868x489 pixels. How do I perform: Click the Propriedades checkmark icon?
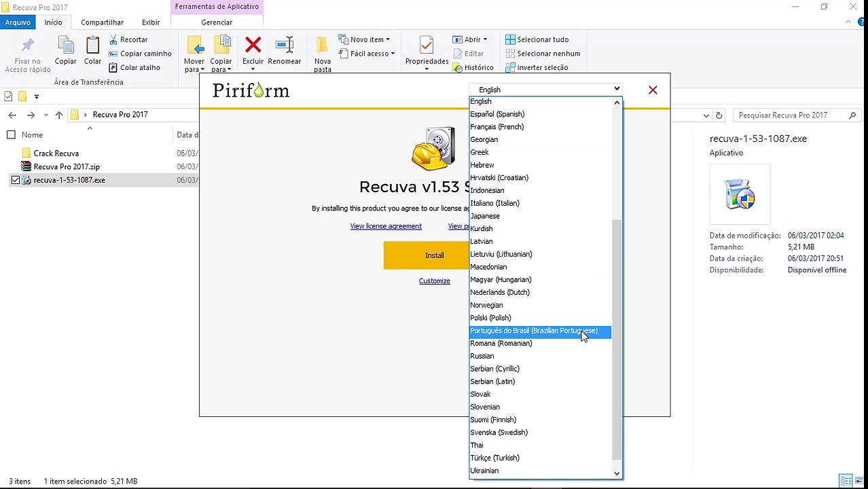pos(427,46)
